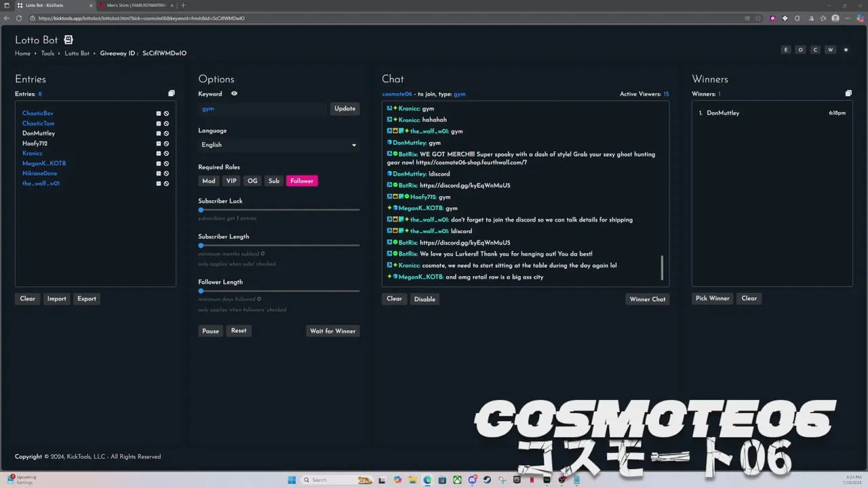Click the Export entries button

87,299
